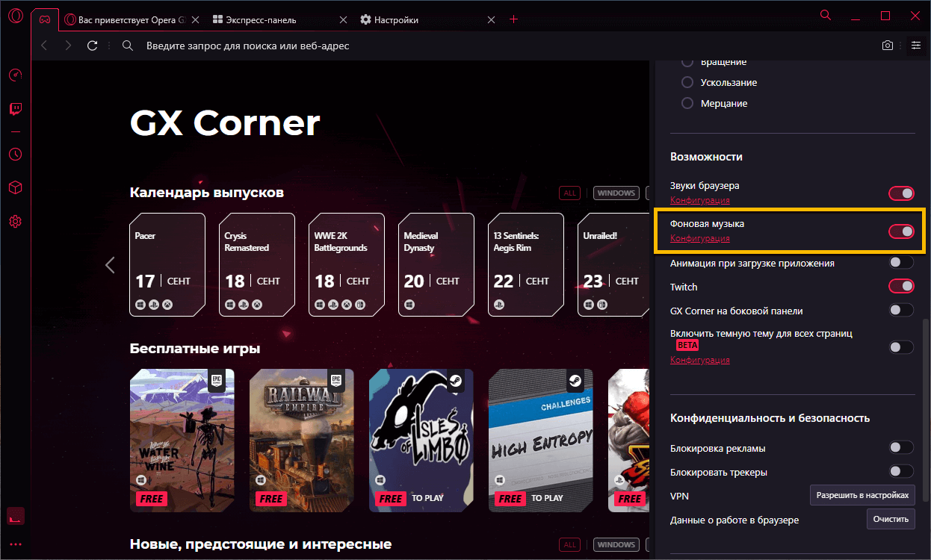931x560 pixels.
Task: Open 13 Sentinels: Aegis Rim card
Action: pos(526,264)
